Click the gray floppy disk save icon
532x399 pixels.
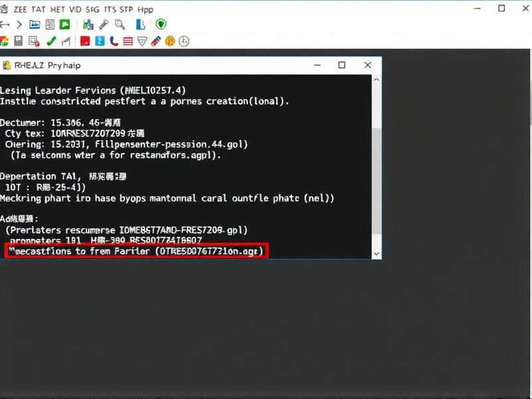[x=19, y=41]
